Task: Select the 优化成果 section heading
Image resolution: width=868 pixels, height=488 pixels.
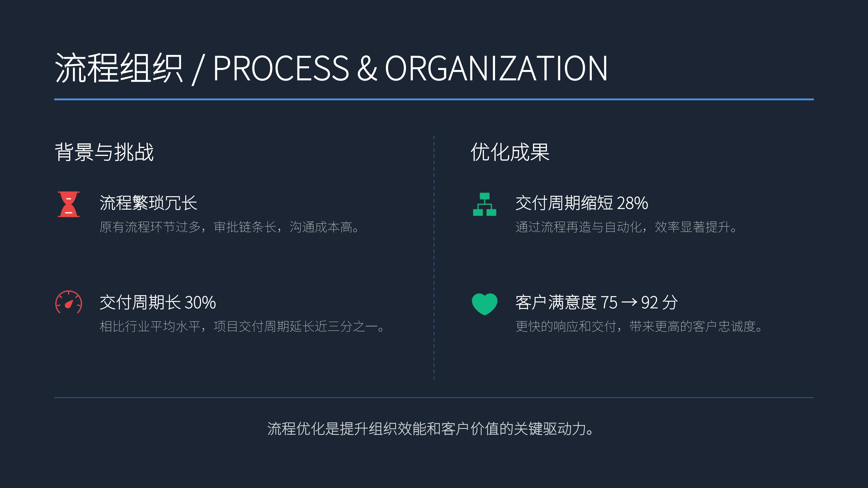Action: [510, 152]
